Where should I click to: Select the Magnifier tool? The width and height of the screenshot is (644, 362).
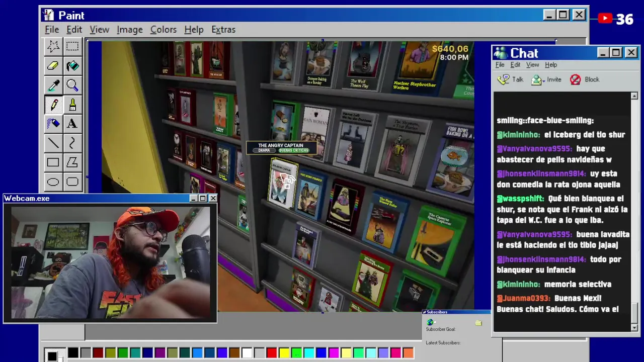(x=72, y=85)
